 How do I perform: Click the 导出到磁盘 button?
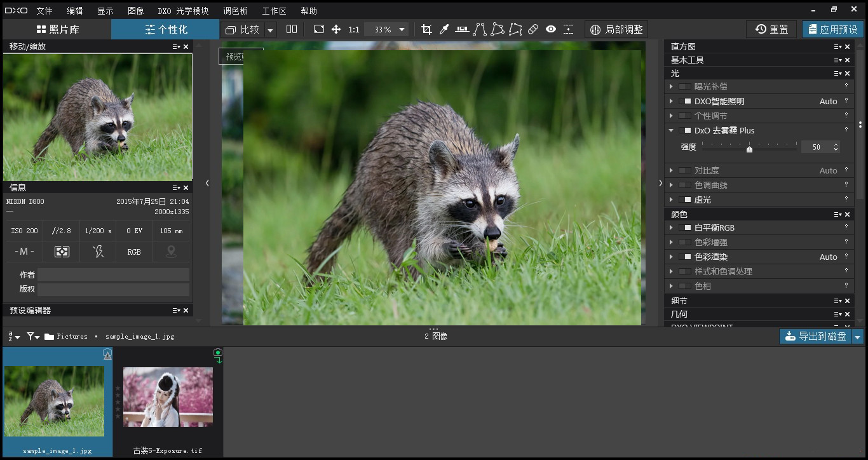pos(816,336)
